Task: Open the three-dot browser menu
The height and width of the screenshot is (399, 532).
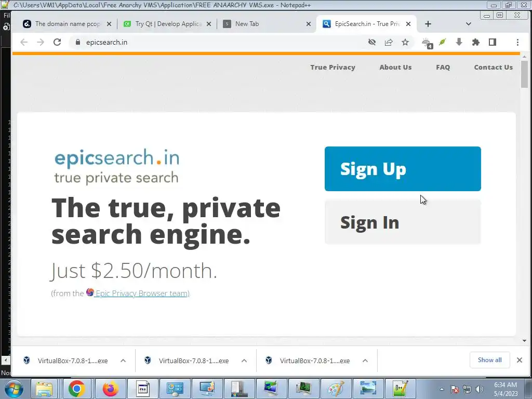Action: point(517,42)
